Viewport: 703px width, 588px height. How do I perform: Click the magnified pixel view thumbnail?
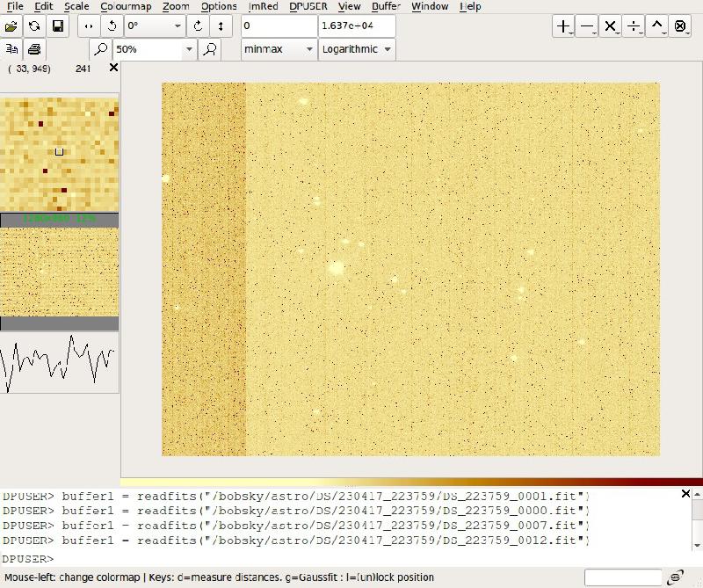pos(59,155)
